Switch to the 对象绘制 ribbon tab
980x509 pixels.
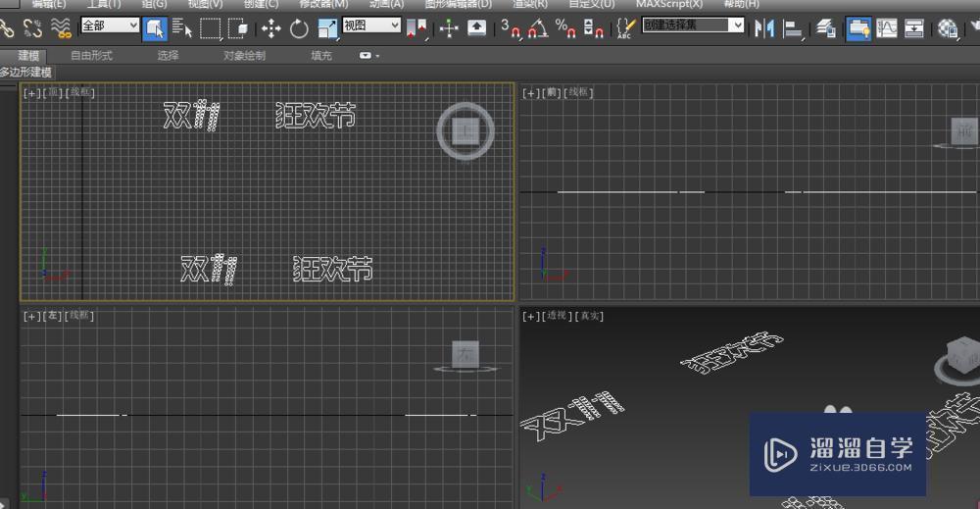point(244,56)
